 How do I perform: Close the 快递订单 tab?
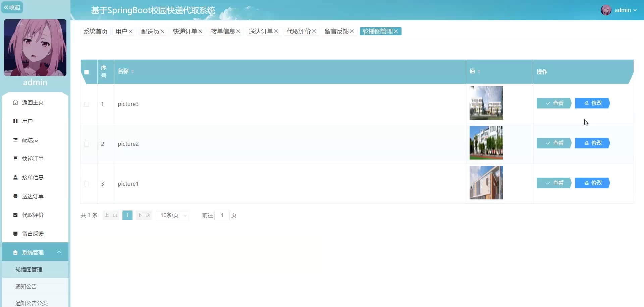200,31
